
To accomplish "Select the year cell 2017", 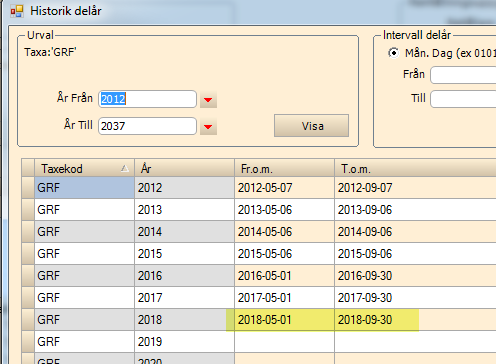I will 184,298.
